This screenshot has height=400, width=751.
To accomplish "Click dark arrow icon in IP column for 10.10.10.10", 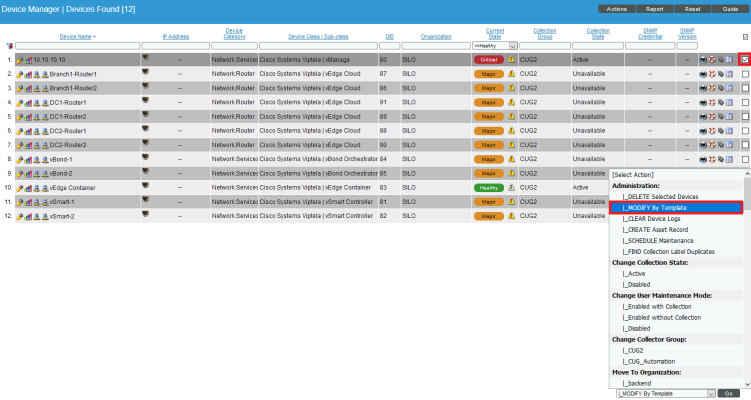I will (x=145, y=57).
